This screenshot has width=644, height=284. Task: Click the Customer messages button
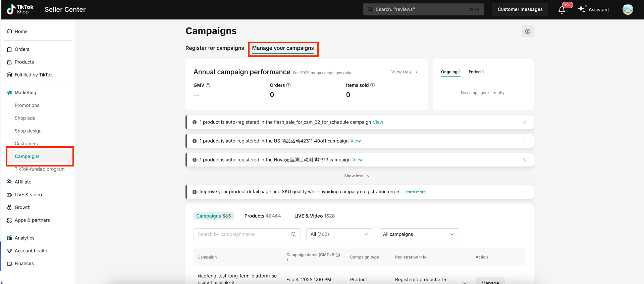click(520, 9)
